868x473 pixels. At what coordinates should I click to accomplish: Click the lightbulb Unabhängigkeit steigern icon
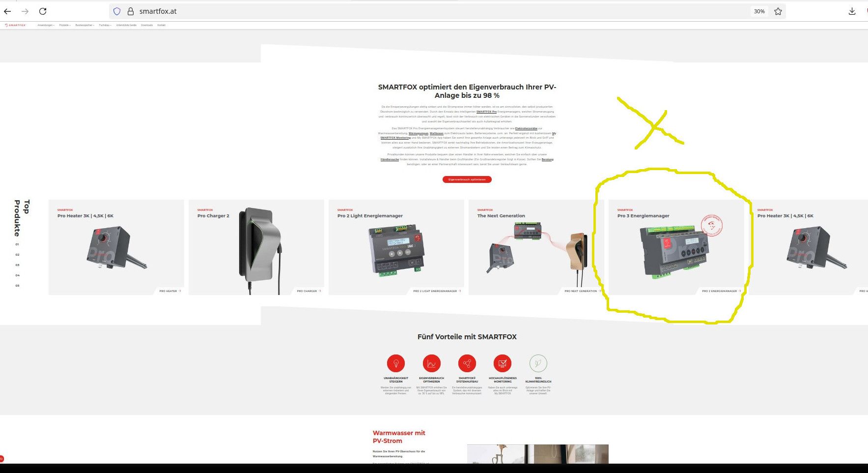coord(396,363)
